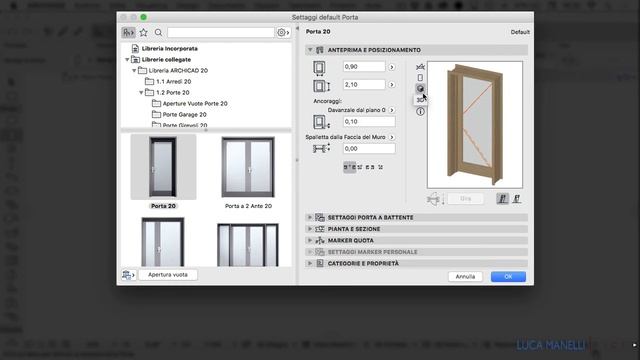The width and height of the screenshot is (640, 360).
Task: Click the Gira flip button
Action: point(466,199)
